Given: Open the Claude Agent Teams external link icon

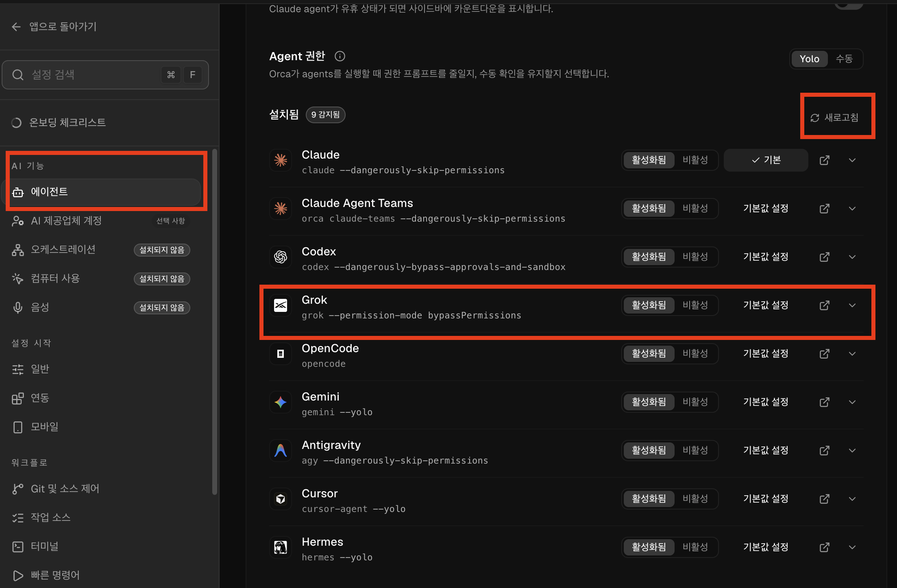Looking at the screenshot, I should click(824, 209).
